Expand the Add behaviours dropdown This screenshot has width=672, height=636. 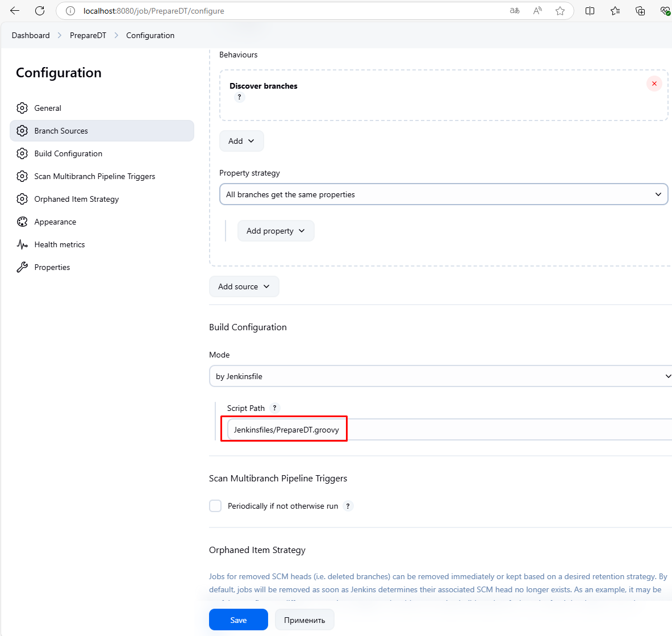coord(241,141)
